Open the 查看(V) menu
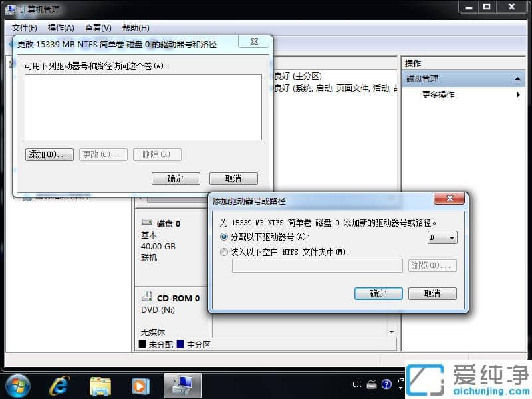This screenshot has height=399, width=532. coord(97,27)
